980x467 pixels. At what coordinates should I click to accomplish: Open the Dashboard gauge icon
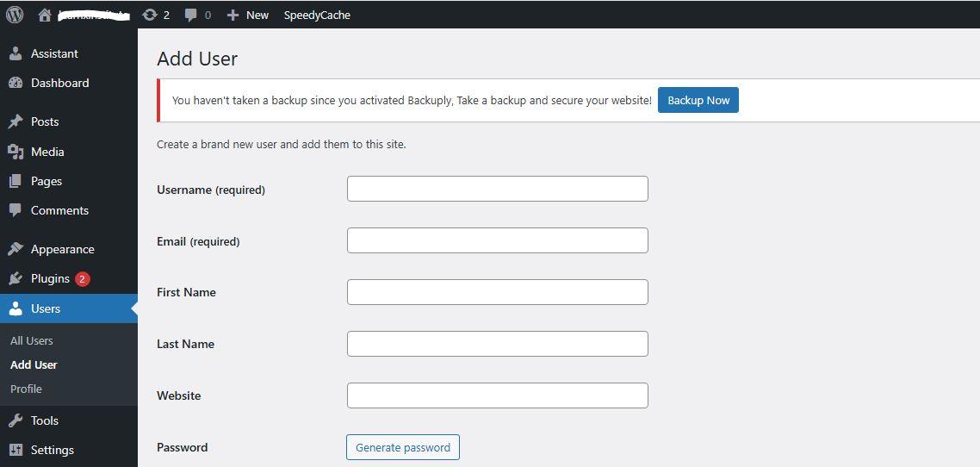[16, 83]
